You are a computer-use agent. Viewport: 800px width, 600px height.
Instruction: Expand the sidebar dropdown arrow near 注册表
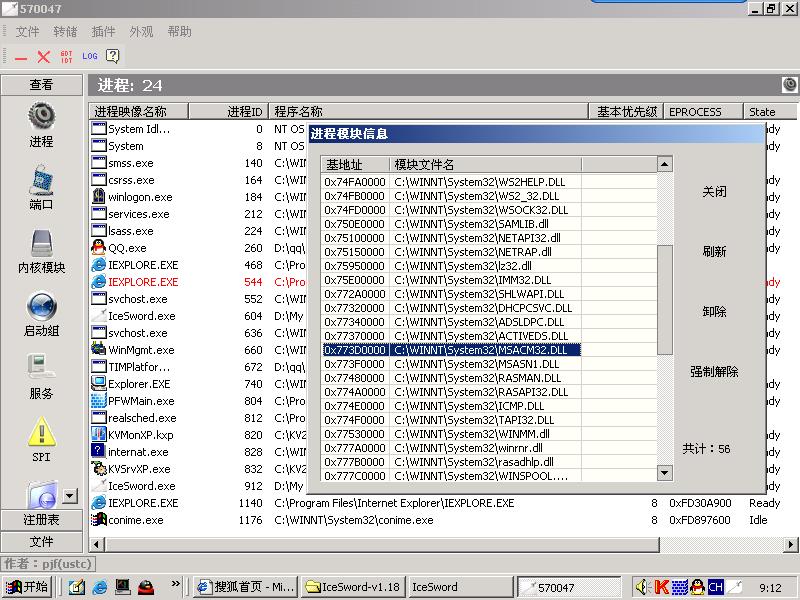tap(70, 496)
